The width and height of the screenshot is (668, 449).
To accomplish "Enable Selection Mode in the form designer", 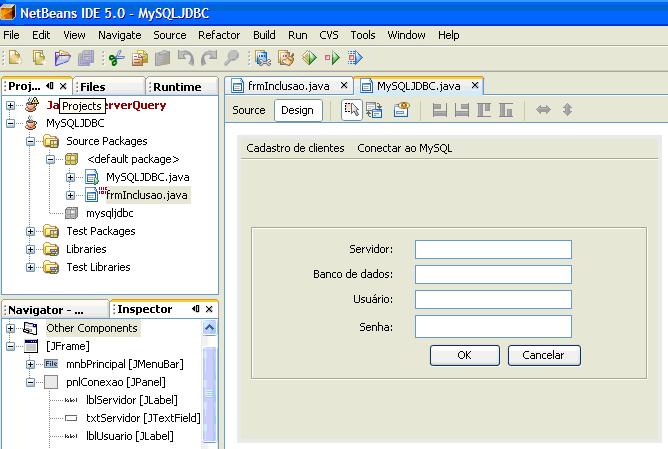I will click(351, 110).
